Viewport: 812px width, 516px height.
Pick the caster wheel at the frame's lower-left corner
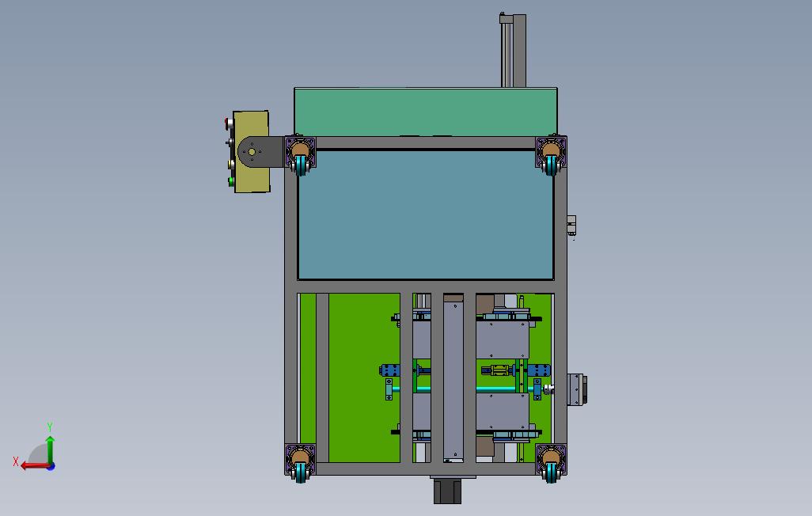301,472
